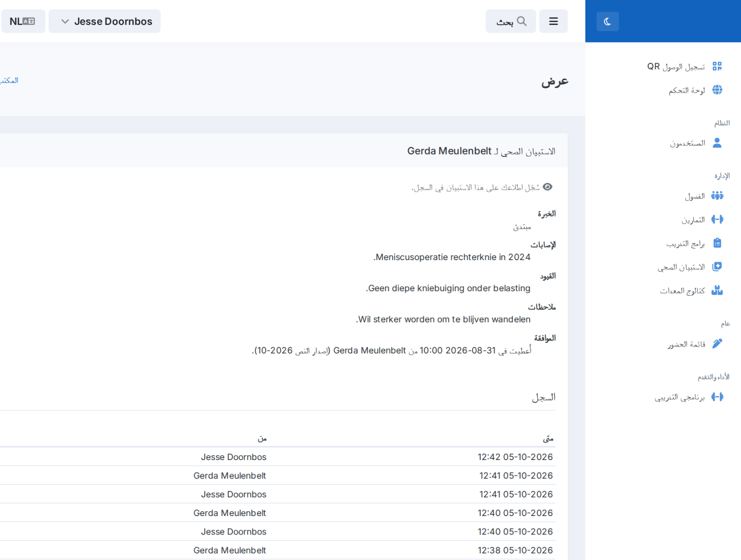Switch language via the NL button
741x560 pixels.
pos(23,21)
